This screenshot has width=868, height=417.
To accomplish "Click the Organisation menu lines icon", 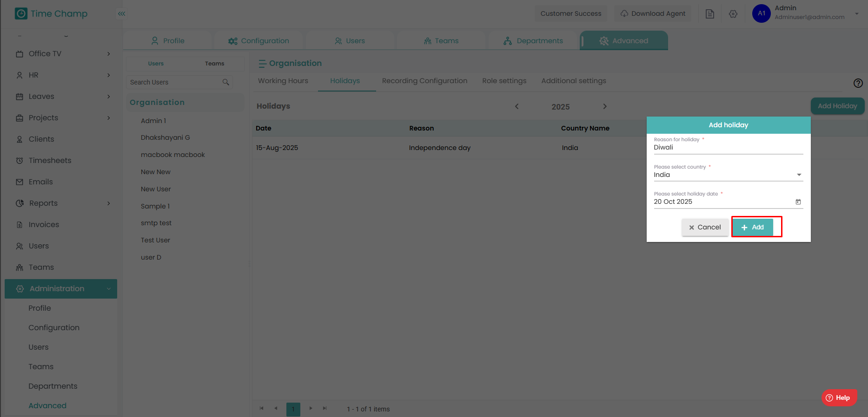I will pyautogui.click(x=262, y=64).
